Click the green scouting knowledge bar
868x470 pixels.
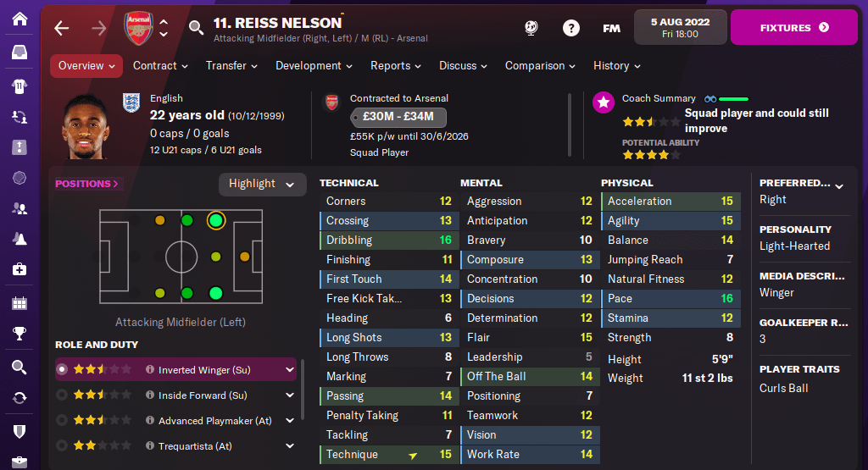(733, 99)
